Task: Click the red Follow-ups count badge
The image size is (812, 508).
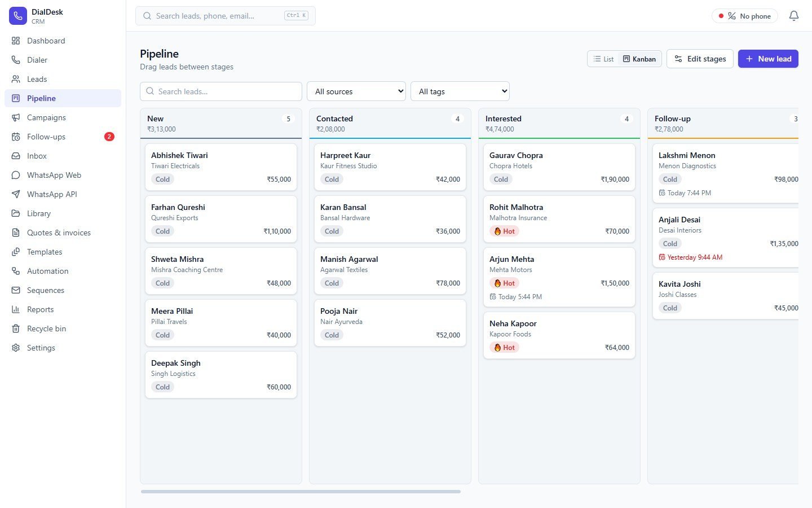Action: click(x=109, y=137)
